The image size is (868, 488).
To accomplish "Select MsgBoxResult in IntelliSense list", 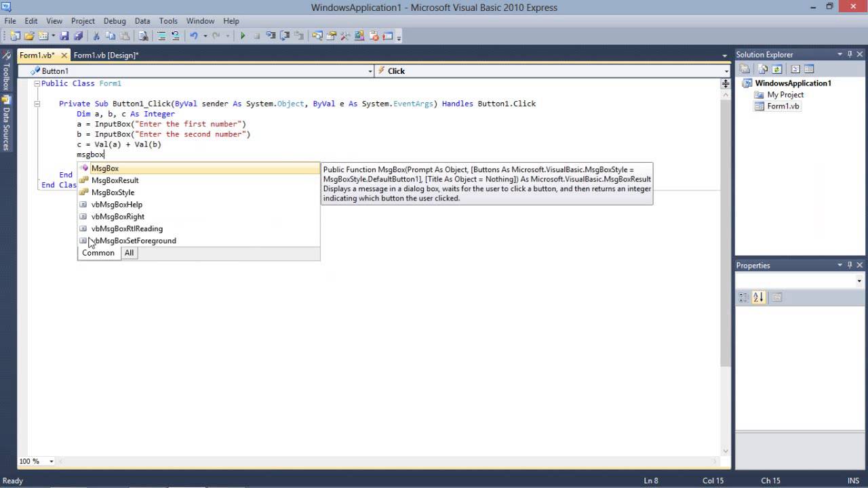I will [x=198, y=180].
